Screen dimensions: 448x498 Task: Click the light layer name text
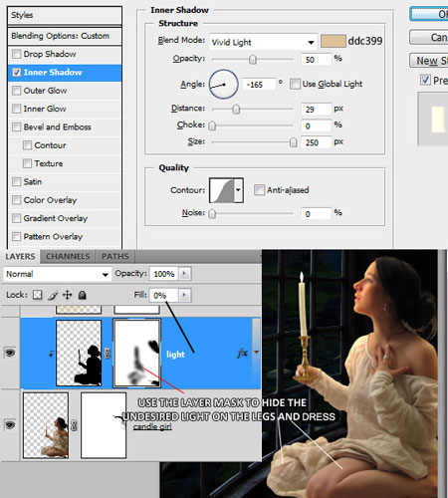pyautogui.click(x=175, y=355)
